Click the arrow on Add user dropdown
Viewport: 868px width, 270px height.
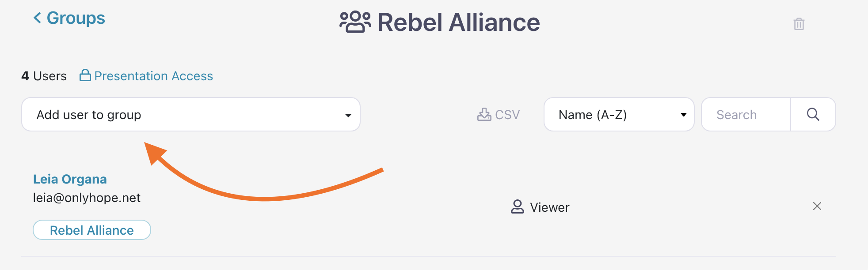click(348, 115)
